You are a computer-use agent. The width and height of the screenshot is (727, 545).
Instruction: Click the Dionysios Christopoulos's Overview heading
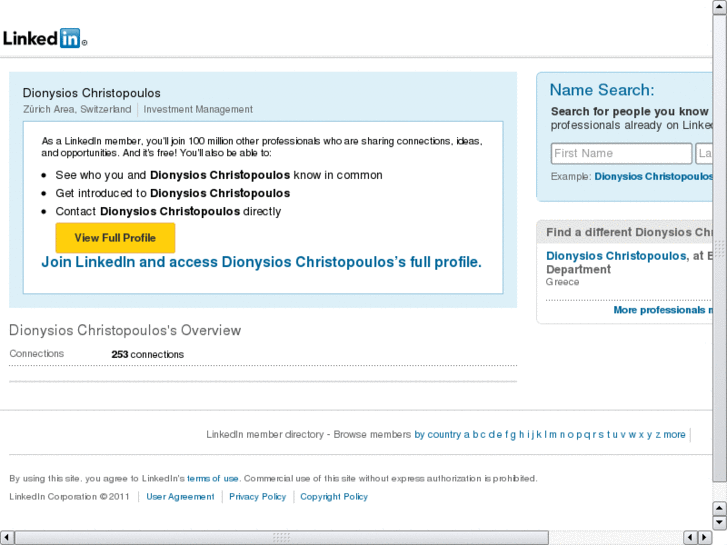125,330
